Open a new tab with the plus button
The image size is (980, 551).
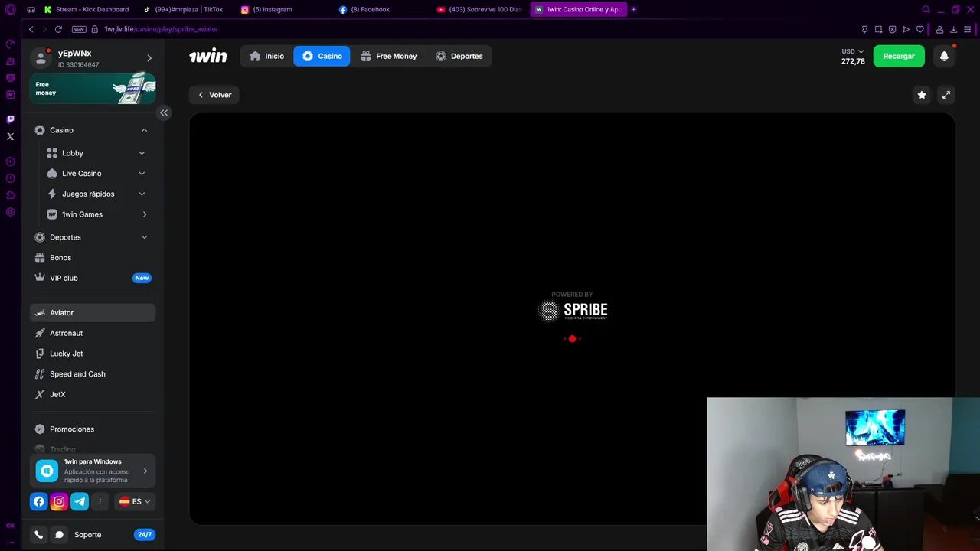coord(633,9)
